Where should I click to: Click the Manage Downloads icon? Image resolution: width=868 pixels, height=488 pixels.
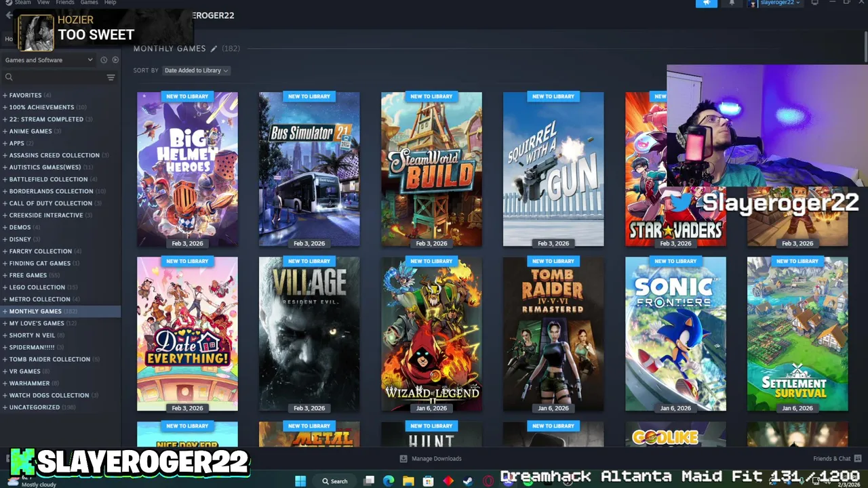click(403, 458)
